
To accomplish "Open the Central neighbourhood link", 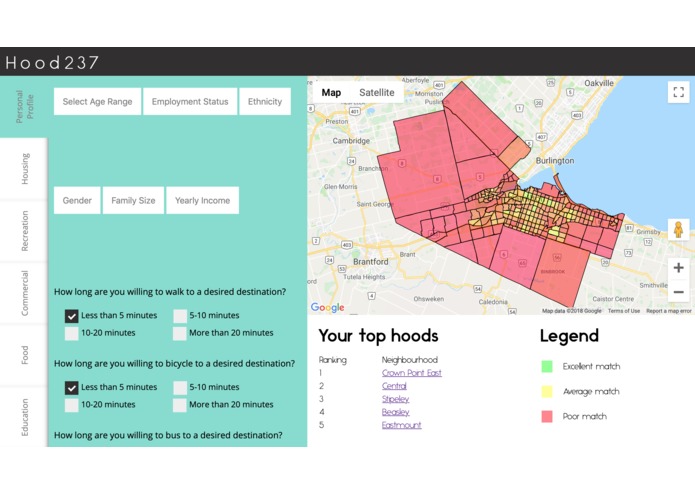I will [394, 386].
